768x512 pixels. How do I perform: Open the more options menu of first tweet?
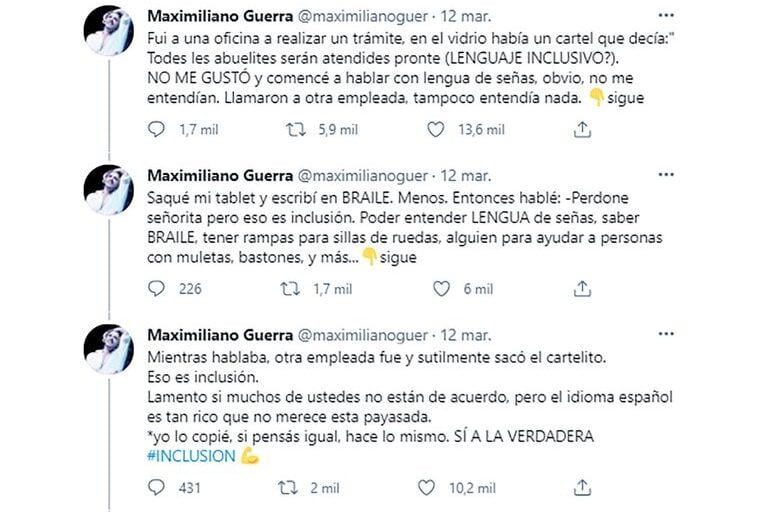tap(666, 16)
